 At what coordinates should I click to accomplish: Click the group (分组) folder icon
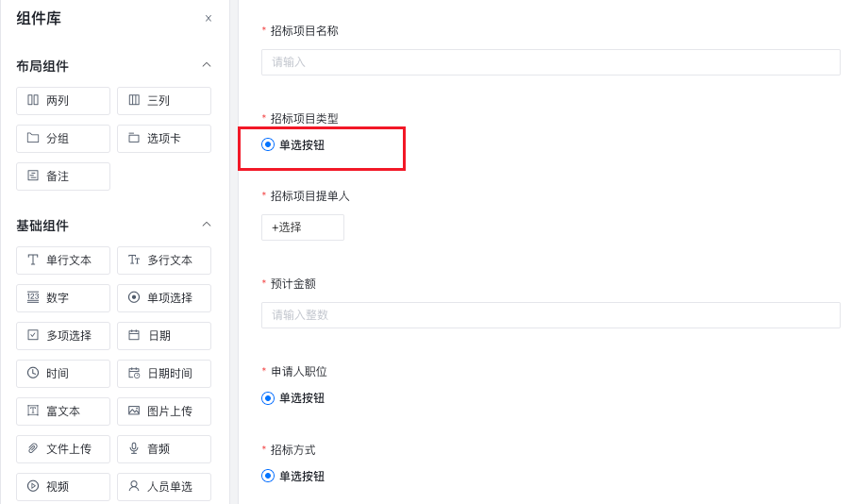click(x=33, y=138)
